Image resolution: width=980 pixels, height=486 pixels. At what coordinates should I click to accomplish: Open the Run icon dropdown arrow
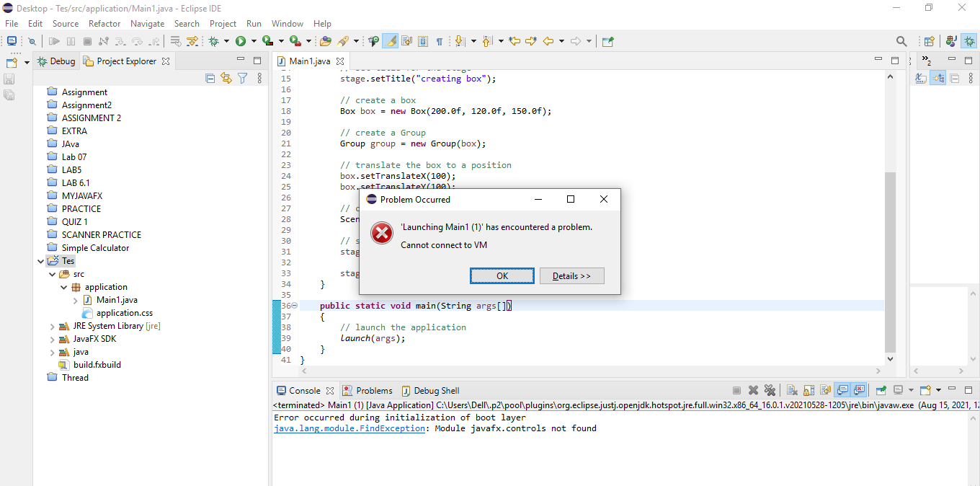click(x=254, y=42)
